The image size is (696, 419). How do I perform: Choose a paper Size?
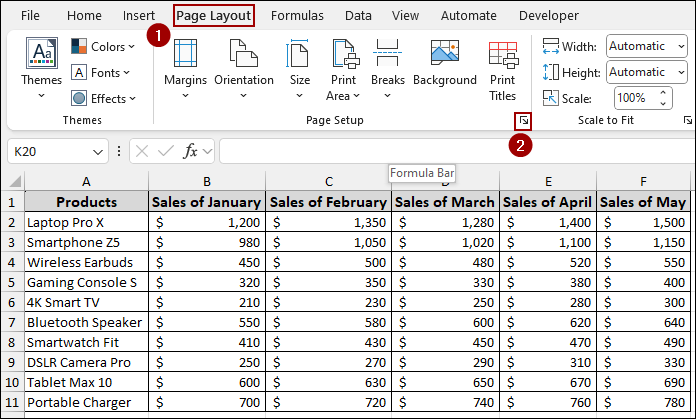[299, 62]
